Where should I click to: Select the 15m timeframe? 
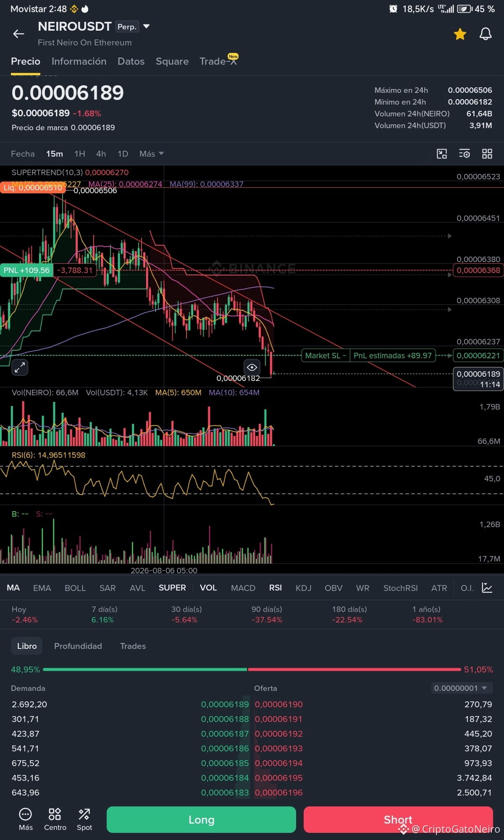[55, 154]
